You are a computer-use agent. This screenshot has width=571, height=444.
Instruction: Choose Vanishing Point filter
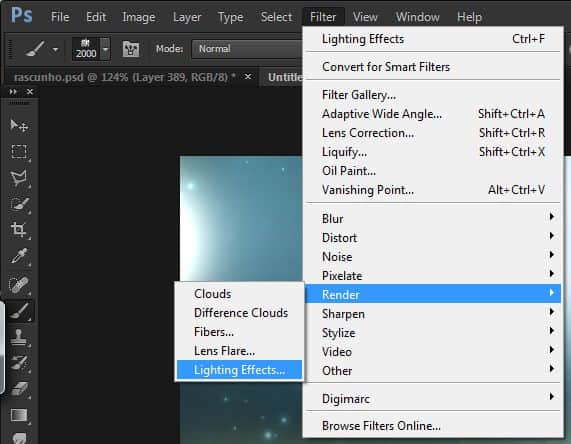[x=433, y=189]
